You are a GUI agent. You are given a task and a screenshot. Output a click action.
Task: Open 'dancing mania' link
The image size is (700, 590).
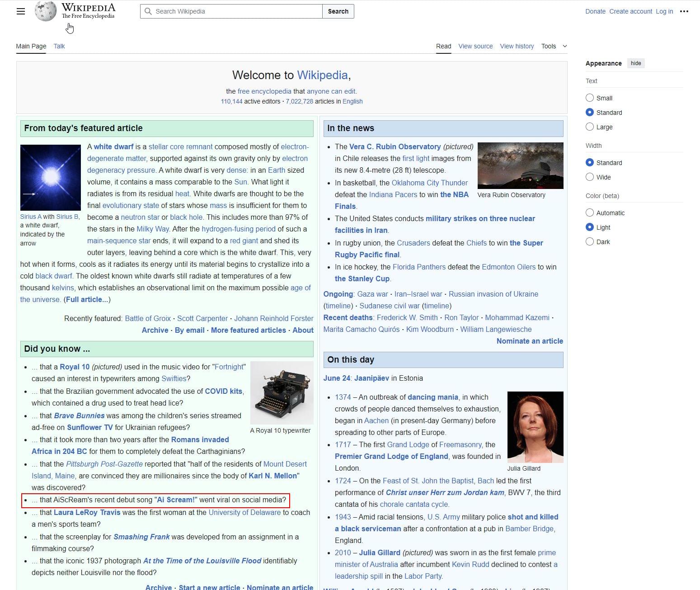click(x=433, y=397)
